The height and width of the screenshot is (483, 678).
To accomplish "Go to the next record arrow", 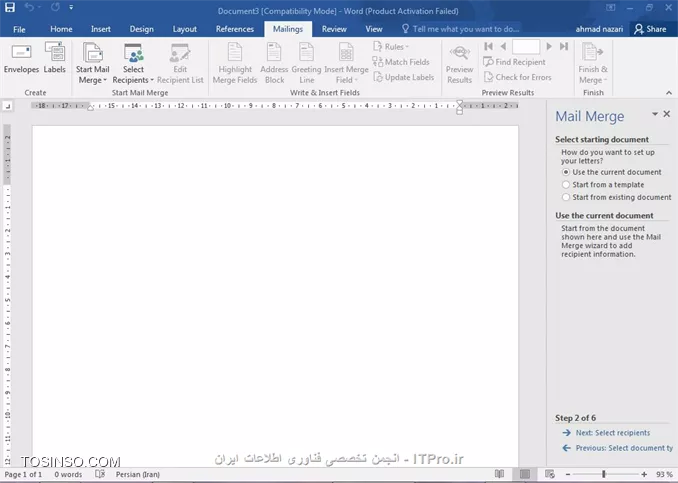I will point(549,46).
